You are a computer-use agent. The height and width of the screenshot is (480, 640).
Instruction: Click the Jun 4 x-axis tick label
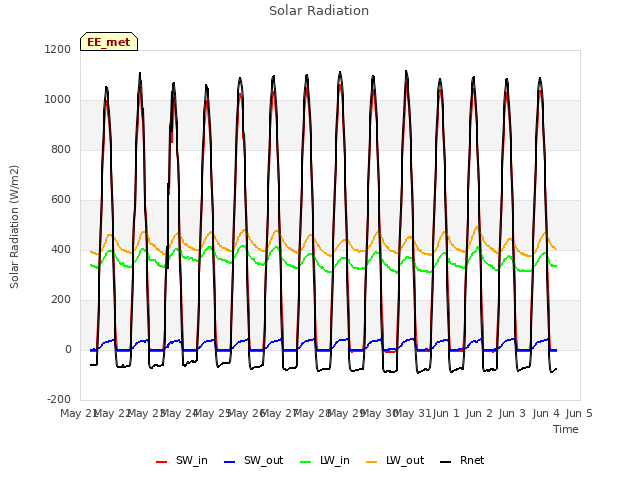pos(546,413)
